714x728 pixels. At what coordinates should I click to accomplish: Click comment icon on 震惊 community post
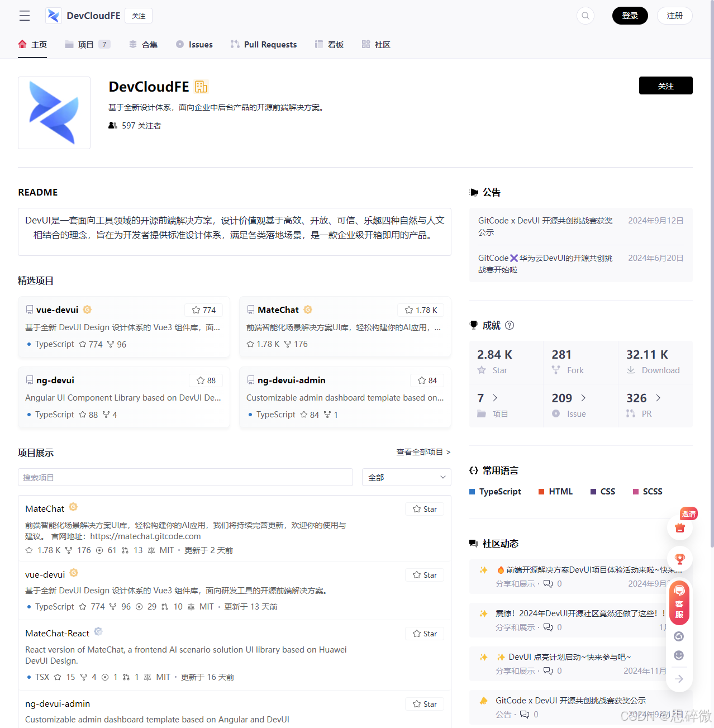548,627
